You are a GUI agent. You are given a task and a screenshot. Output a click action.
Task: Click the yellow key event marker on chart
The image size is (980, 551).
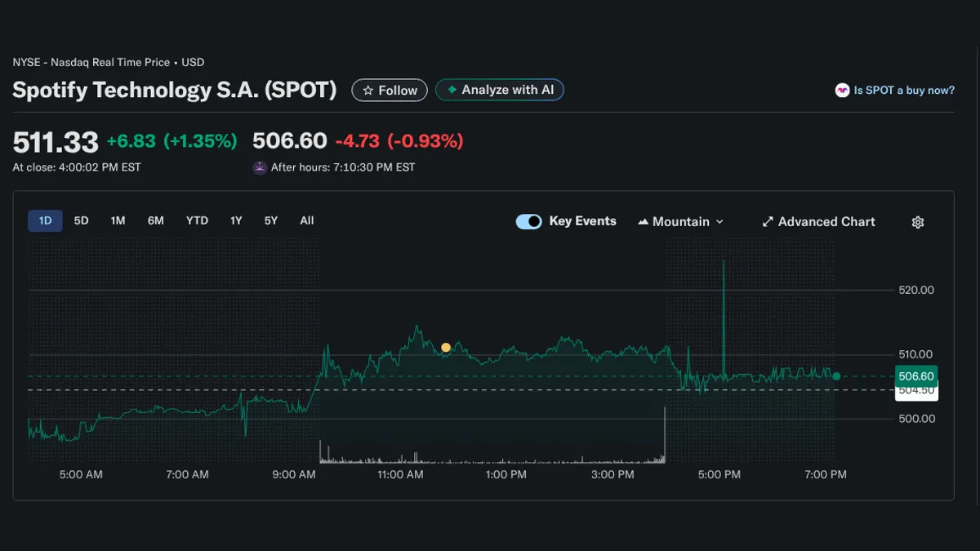(x=446, y=348)
